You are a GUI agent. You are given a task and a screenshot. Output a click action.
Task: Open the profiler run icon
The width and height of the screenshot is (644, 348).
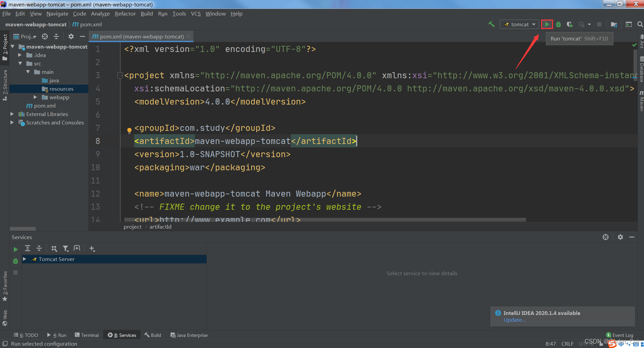click(582, 24)
